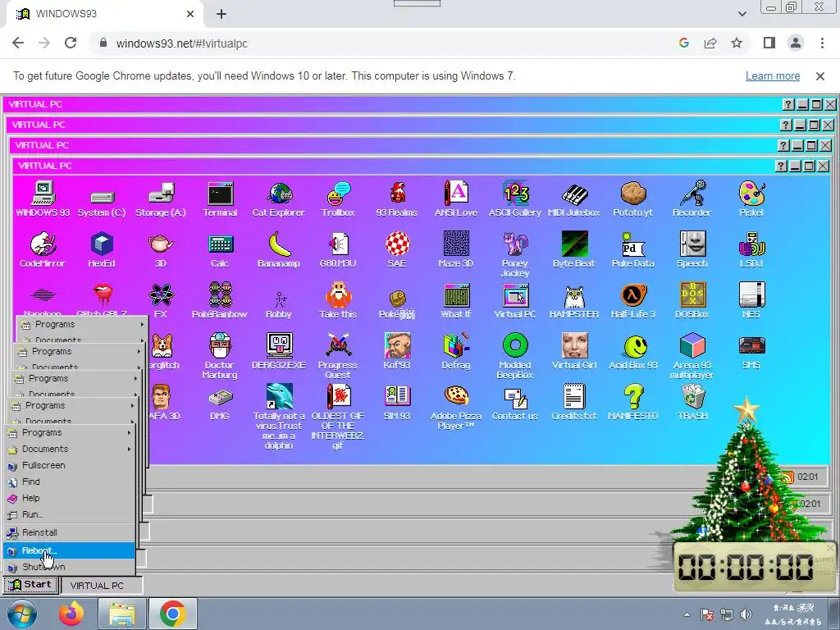Open Chrome three-dot menu
The width and height of the screenshot is (840, 630).
click(822, 43)
